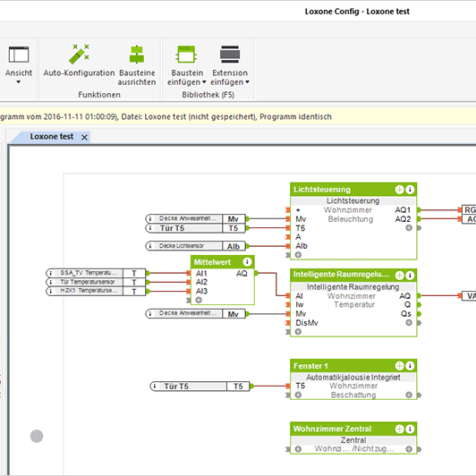
Task: Add input with plus on Lichtsteuerung block
Action: coord(298,255)
